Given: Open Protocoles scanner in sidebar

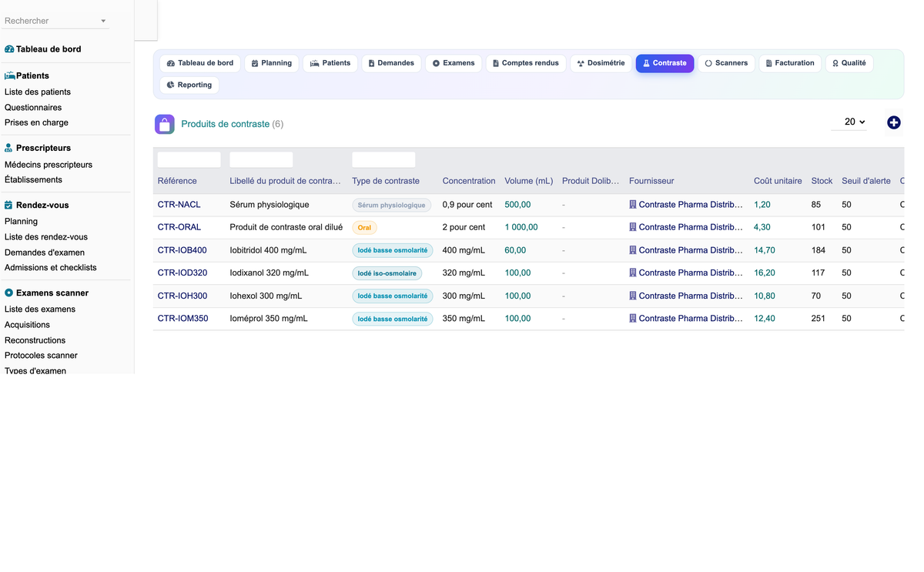Looking at the screenshot, I should (41, 356).
